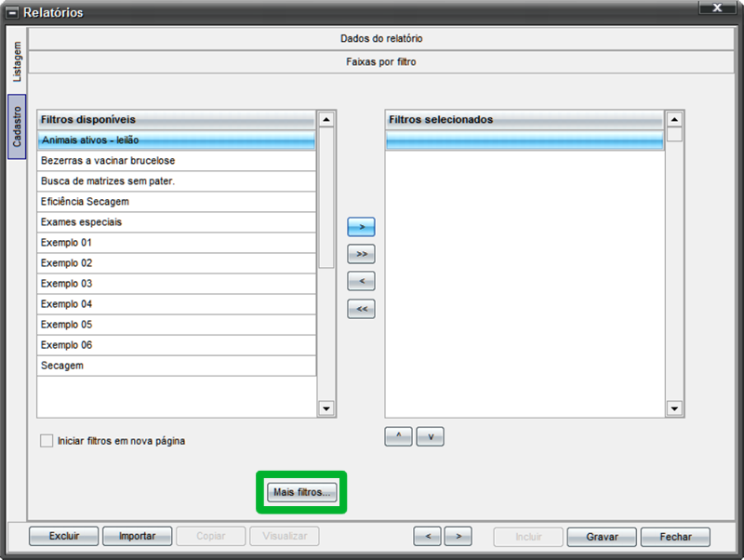
Task: Open the window menu icon beside Relatórios
Action: tap(12, 13)
